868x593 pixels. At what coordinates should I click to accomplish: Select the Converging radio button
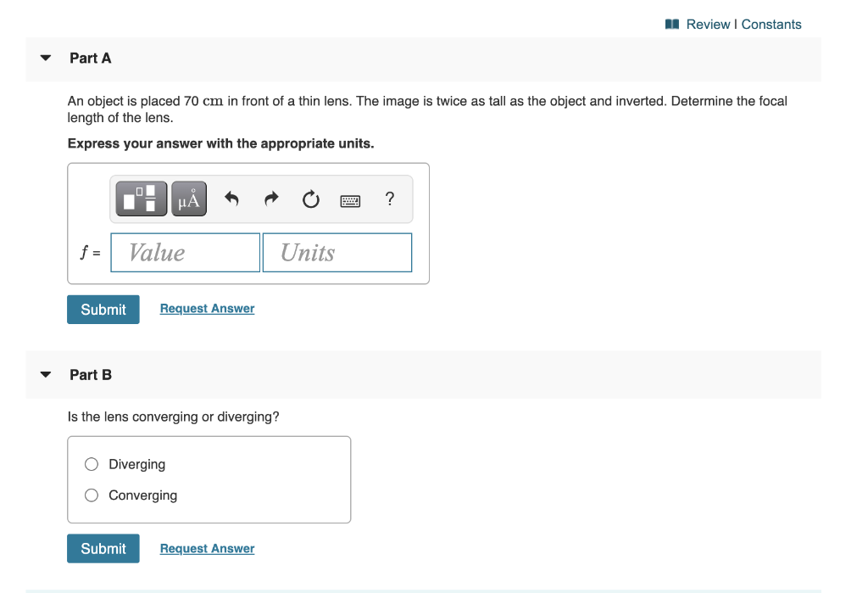(91, 495)
